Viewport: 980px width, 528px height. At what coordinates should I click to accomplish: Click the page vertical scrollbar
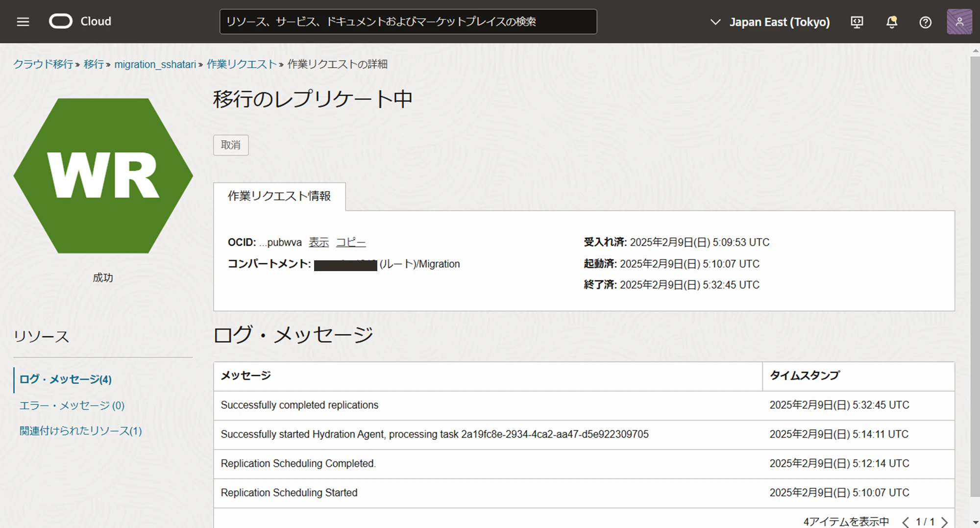(975, 277)
